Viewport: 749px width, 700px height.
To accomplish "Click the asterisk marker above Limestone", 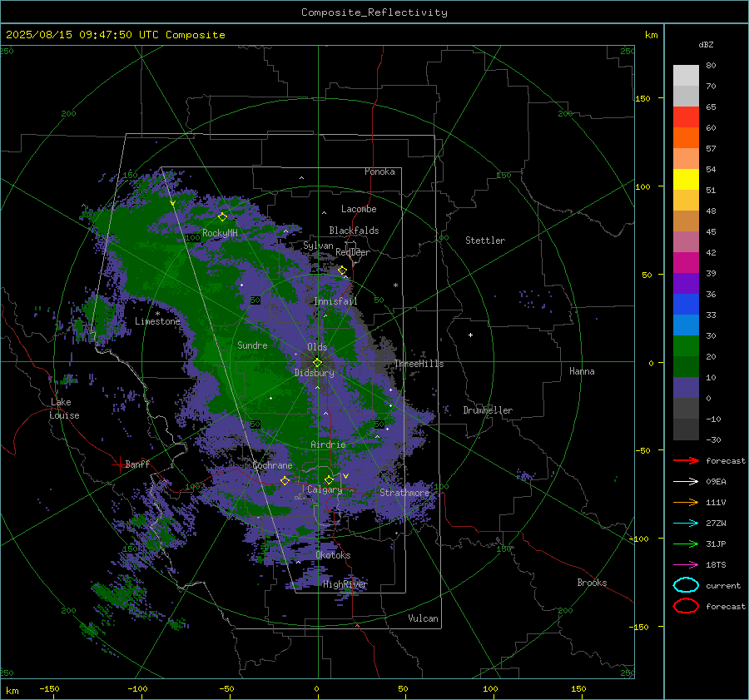I will (x=157, y=314).
